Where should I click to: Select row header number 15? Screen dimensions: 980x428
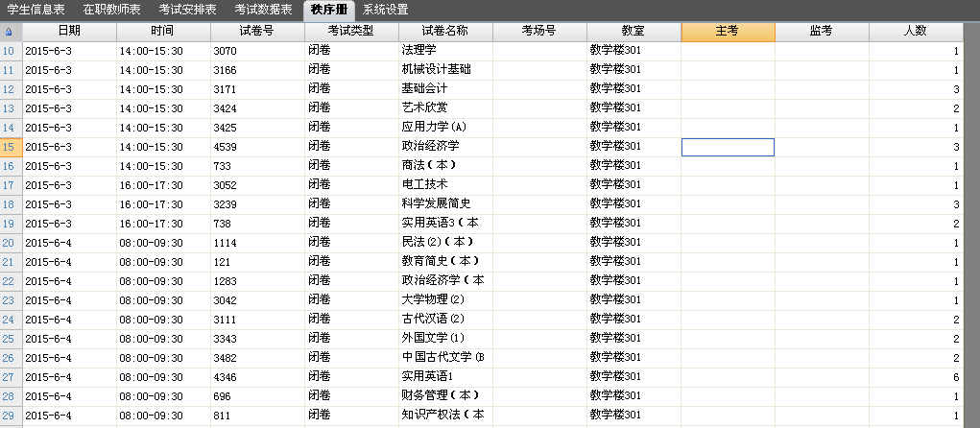[x=11, y=148]
